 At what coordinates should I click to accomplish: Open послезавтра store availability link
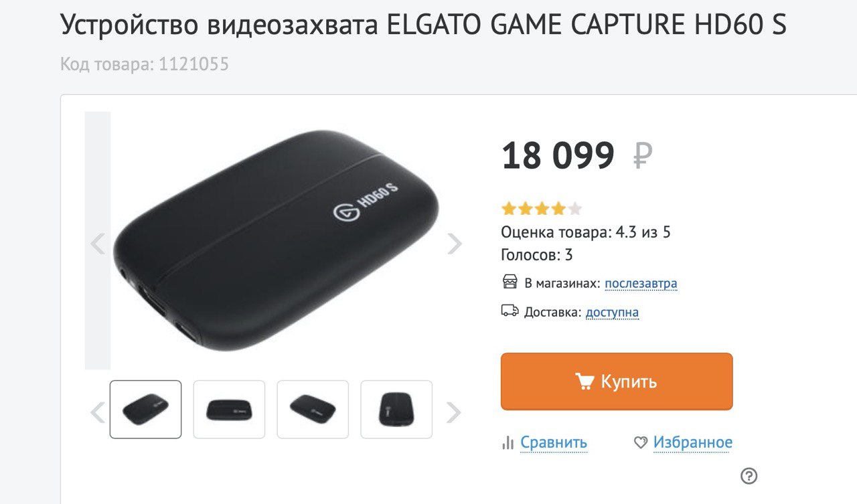pos(641,283)
